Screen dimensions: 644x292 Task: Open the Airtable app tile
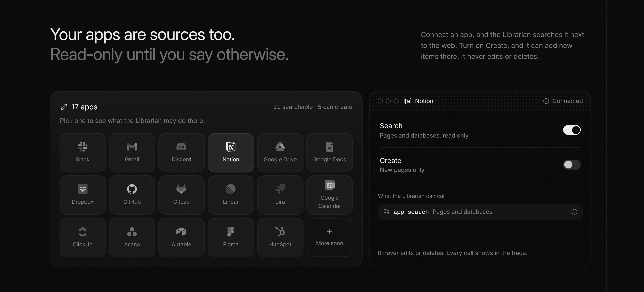tap(181, 238)
